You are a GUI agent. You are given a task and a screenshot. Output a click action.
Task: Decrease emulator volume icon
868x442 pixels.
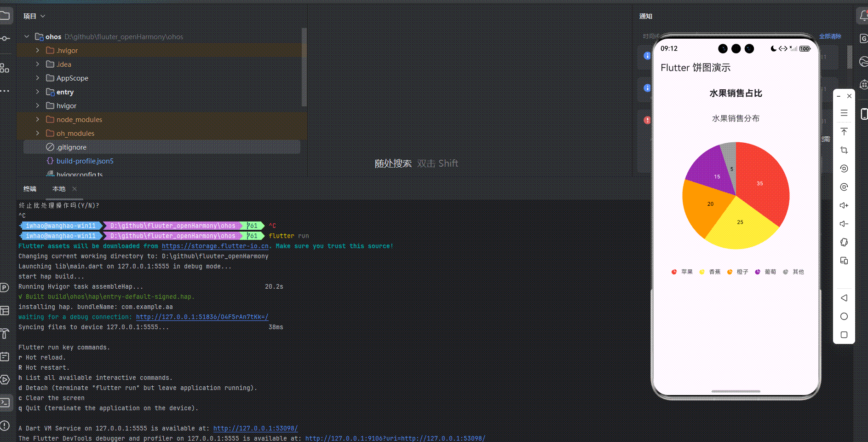pyautogui.click(x=844, y=224)
